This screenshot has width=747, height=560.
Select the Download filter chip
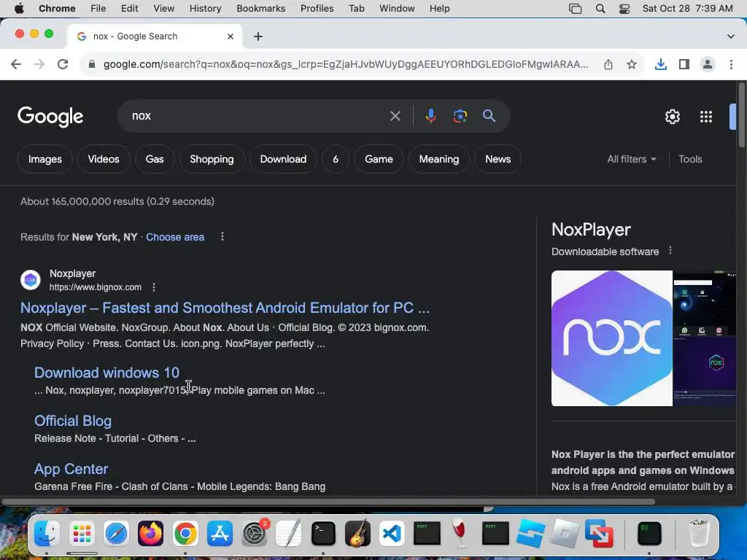[283, 159]
